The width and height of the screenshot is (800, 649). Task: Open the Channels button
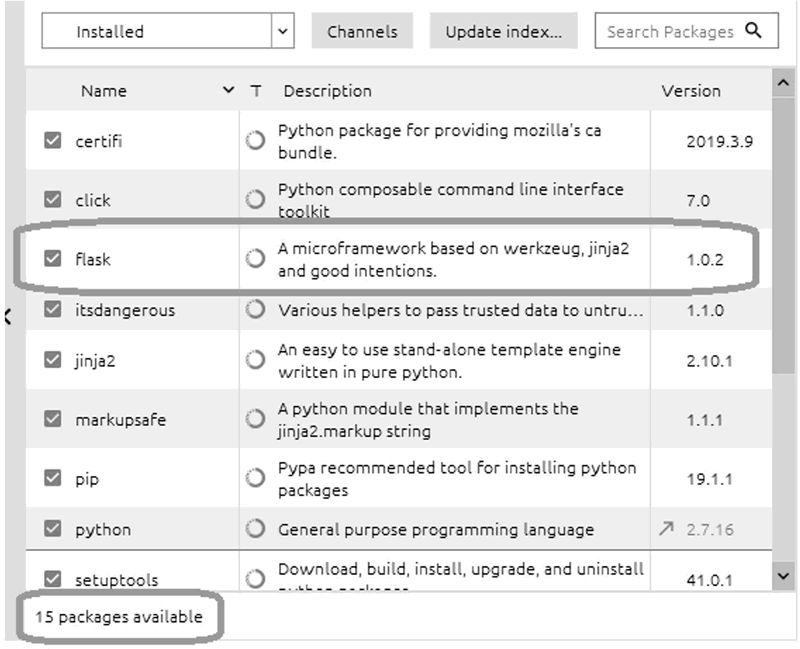[x=362, y=32]
